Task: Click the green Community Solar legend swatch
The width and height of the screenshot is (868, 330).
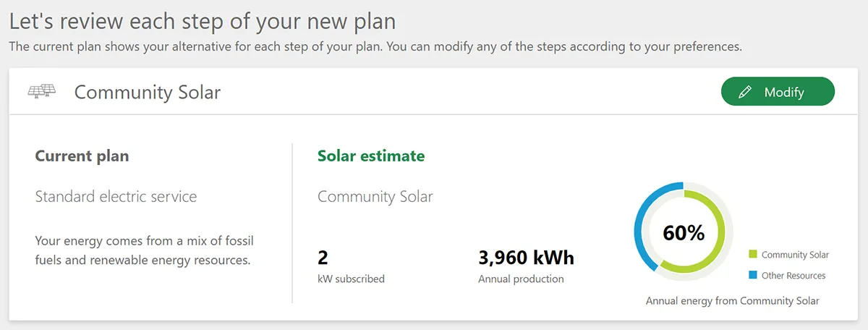Action: point(753,255)
